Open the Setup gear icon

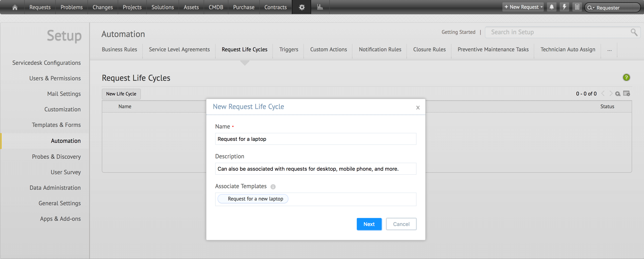[x=302, y=7]
